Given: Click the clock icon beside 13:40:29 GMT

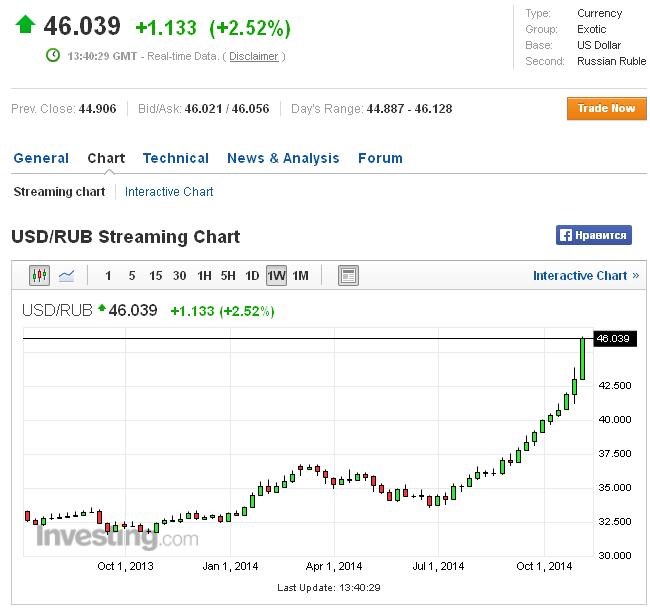Looking at the screenshot, I should point(53,55).
